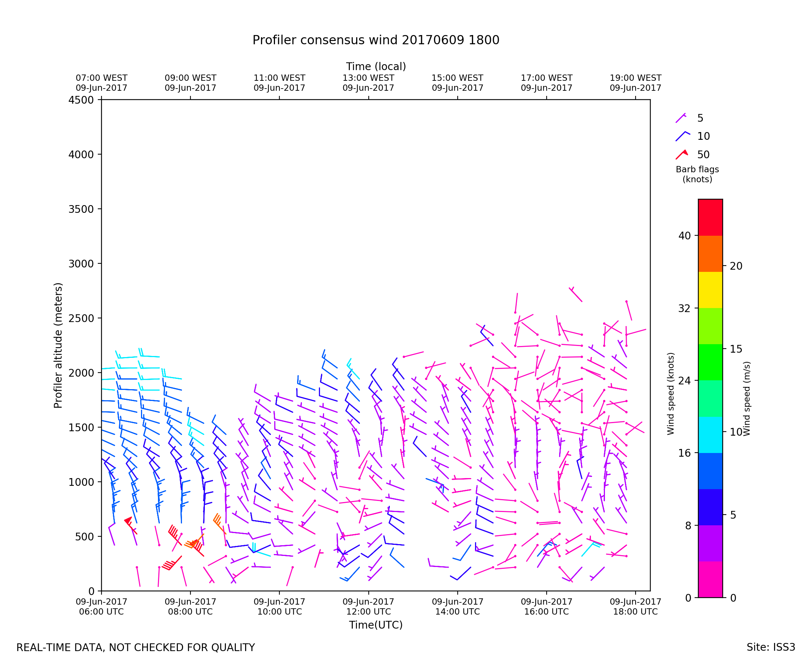Click the cyan segment of the colorbar
812x664 pixels.
[710, 435]
